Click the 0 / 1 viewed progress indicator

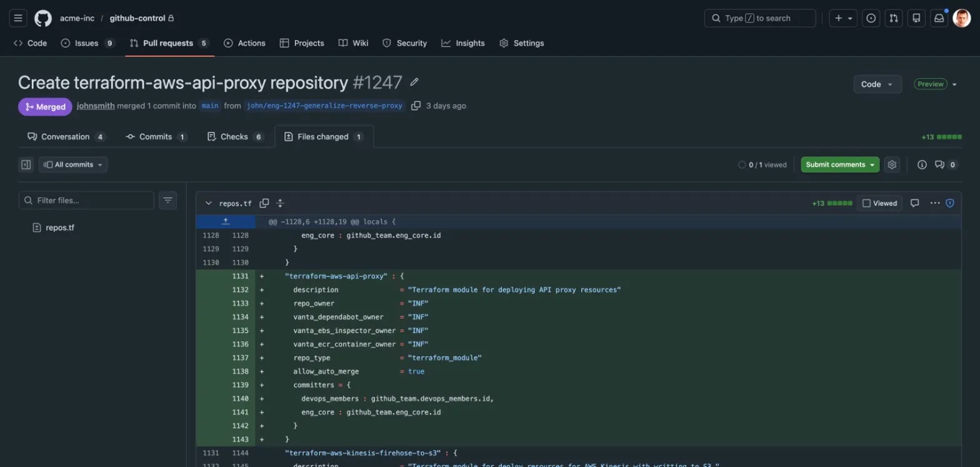pyautogui.click(x=762, y=165)
